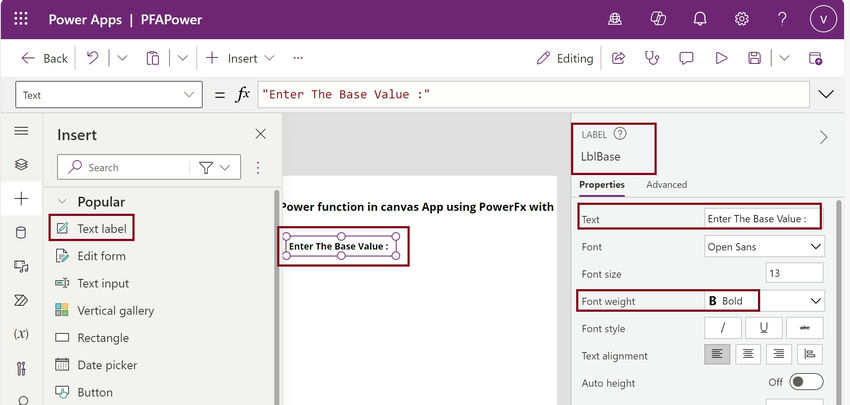Toggle strikethrough font style
Screen dimensions: 850x405
pos(805,328)
